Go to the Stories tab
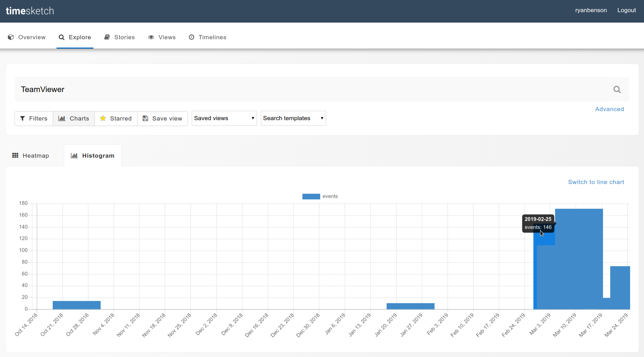The image size is (644, 357). (119, 37)
